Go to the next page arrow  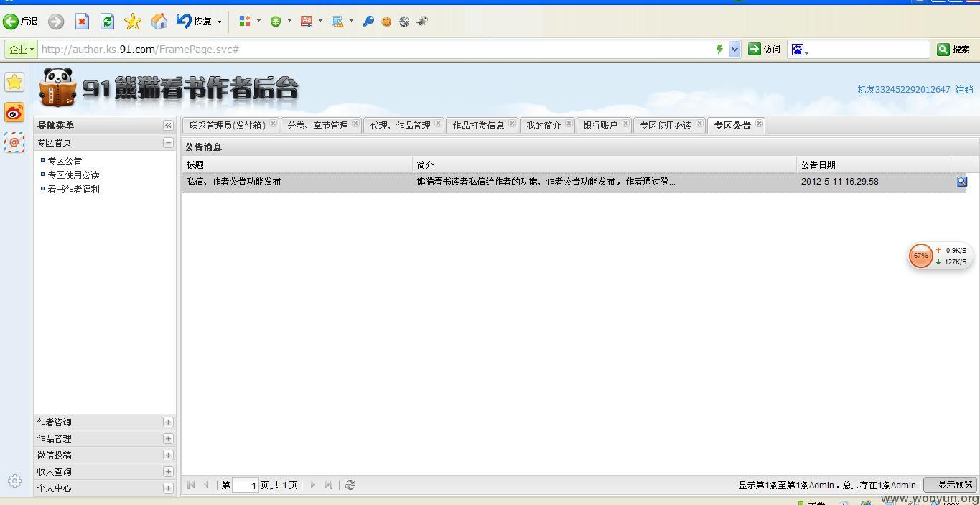pyautogui.click(x=313, y=485)
